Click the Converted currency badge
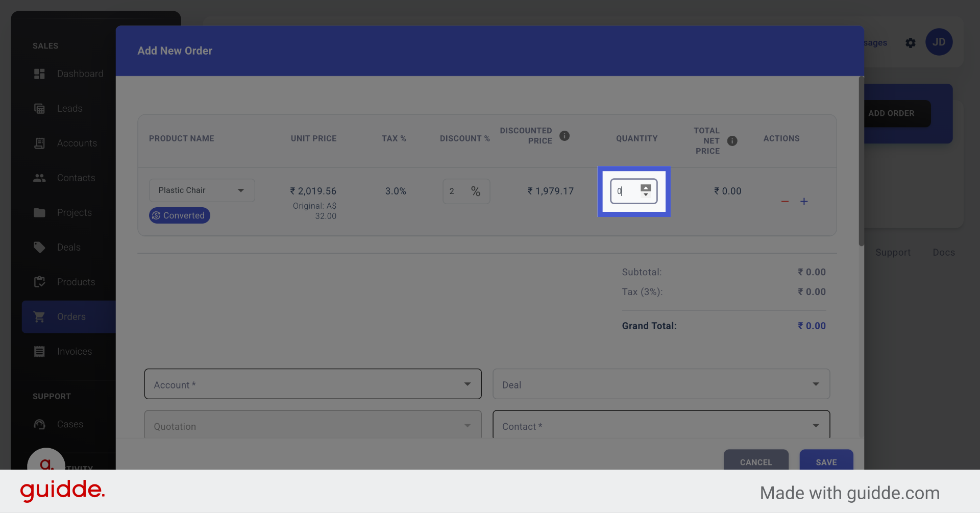The width and height of the screenshot is (980, 513). click(x=179, y=215)
